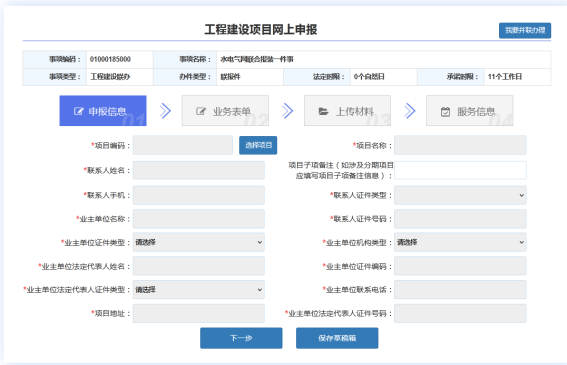Click the 项目子项备注 text field
Image resolution: width=567 pixels, height=365 pixels.
coord(460,170)
